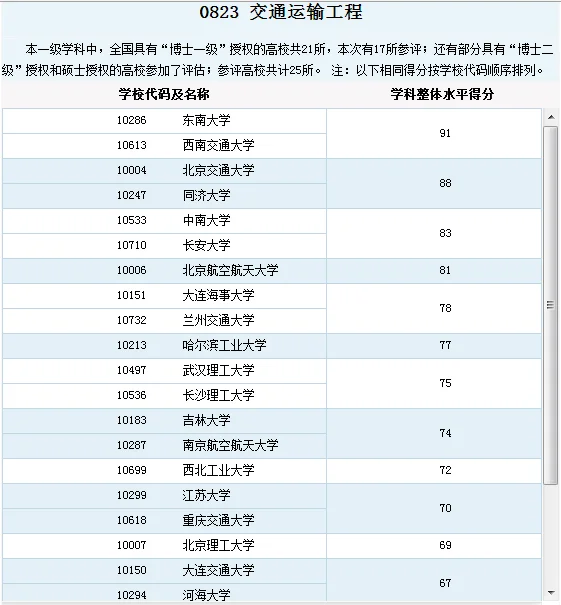This screenshot has width=561, height=605.
Task: Click the score cell 81
Action: pyautogui.click(x=434, y=271)
